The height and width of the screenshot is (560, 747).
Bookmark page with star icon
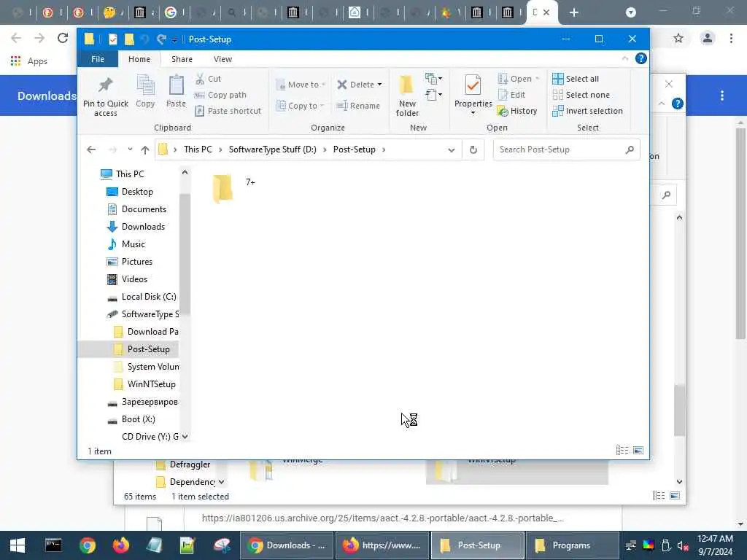point(678,38)
